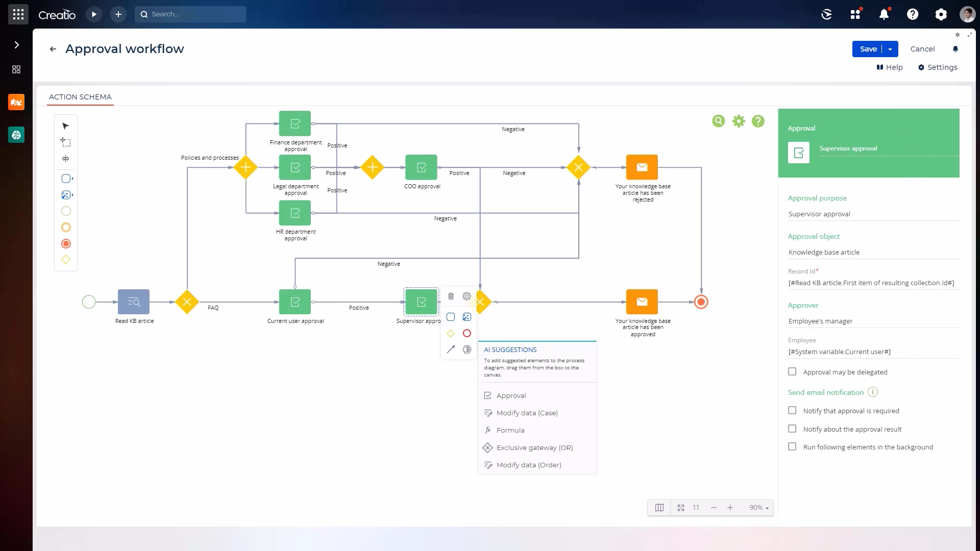Delete the Supervisor approval element via trash icon
This screenshot has height=551, width=980.
pos(451,296)
